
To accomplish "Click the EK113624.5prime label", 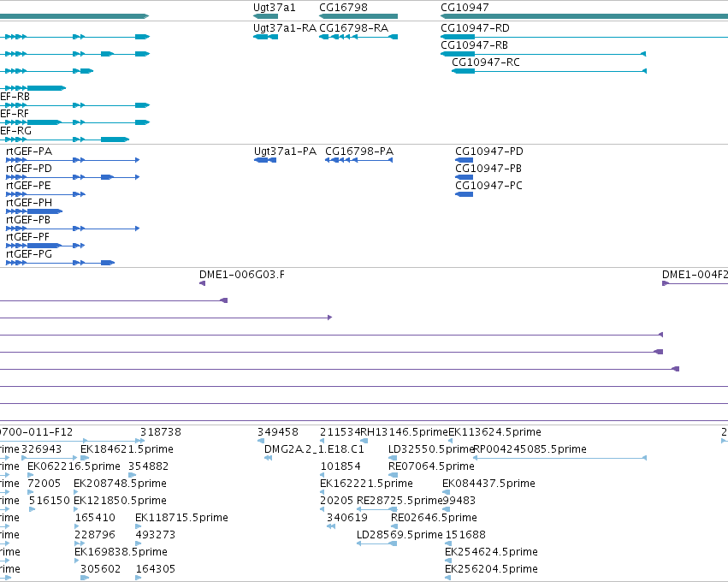I will point(494,432).
